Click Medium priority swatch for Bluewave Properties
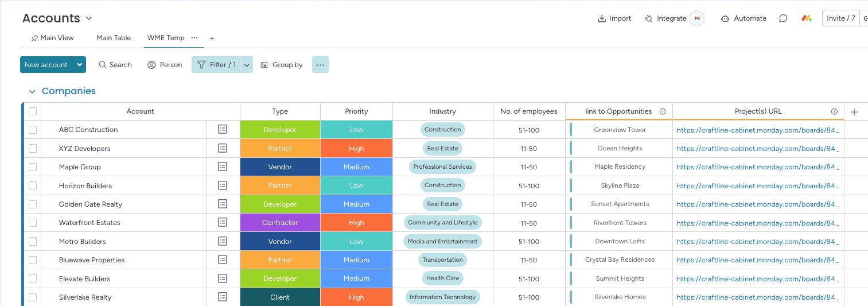 coord(356,259)
